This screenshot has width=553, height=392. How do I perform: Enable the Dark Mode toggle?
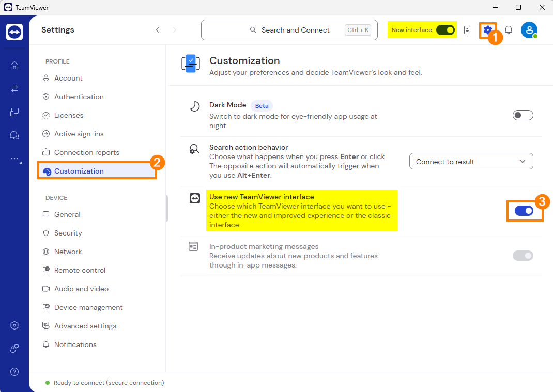point(523,115)
